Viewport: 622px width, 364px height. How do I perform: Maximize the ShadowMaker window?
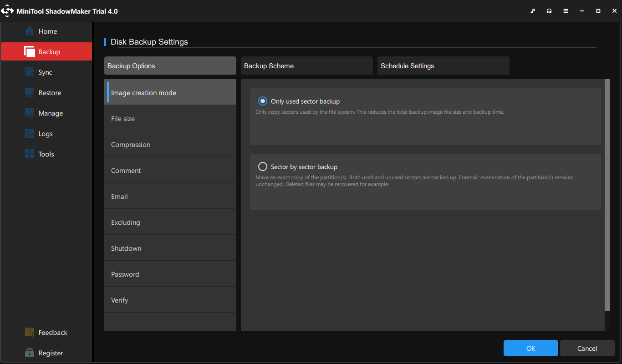tap(598, 11)
